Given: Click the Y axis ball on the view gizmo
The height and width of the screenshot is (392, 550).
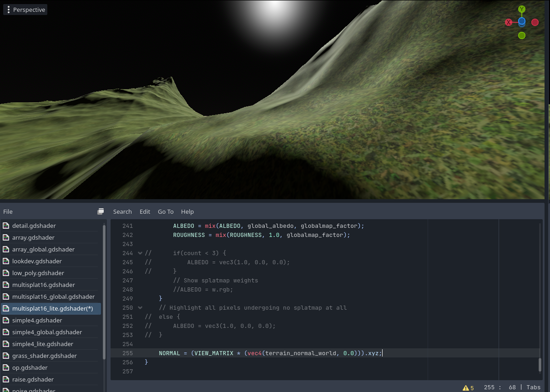Looking at the screenshot, I should click(521, 9).
